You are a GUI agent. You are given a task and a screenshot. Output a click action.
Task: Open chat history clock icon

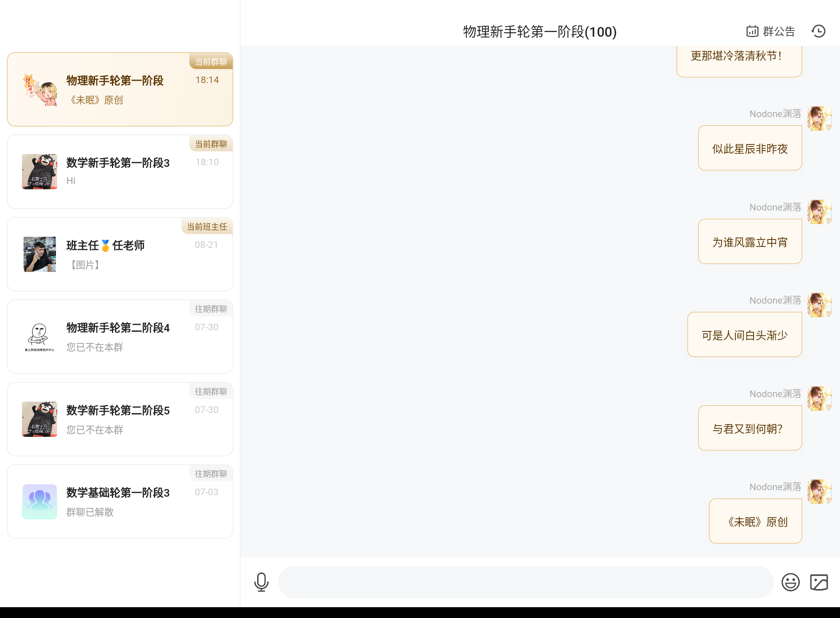pos(818,31)
